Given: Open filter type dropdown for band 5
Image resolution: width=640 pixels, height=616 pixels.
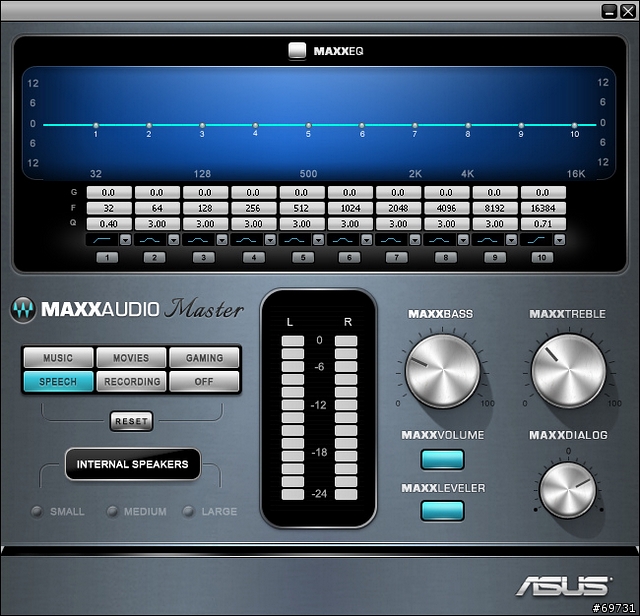Looking at the screenshot, I should (x=318, y=240).
